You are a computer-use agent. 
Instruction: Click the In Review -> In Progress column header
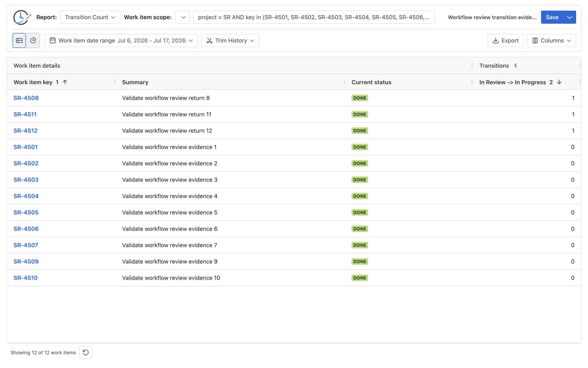(526, 82)
